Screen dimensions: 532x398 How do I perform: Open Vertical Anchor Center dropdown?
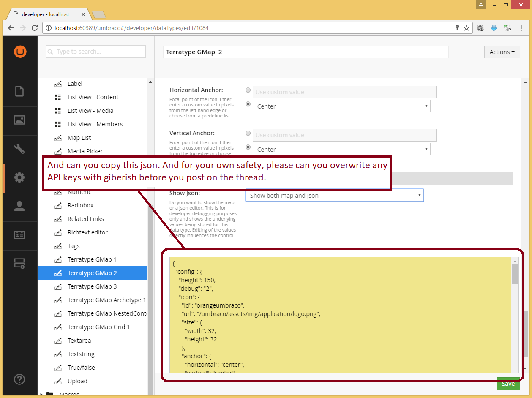click(341, 149)
